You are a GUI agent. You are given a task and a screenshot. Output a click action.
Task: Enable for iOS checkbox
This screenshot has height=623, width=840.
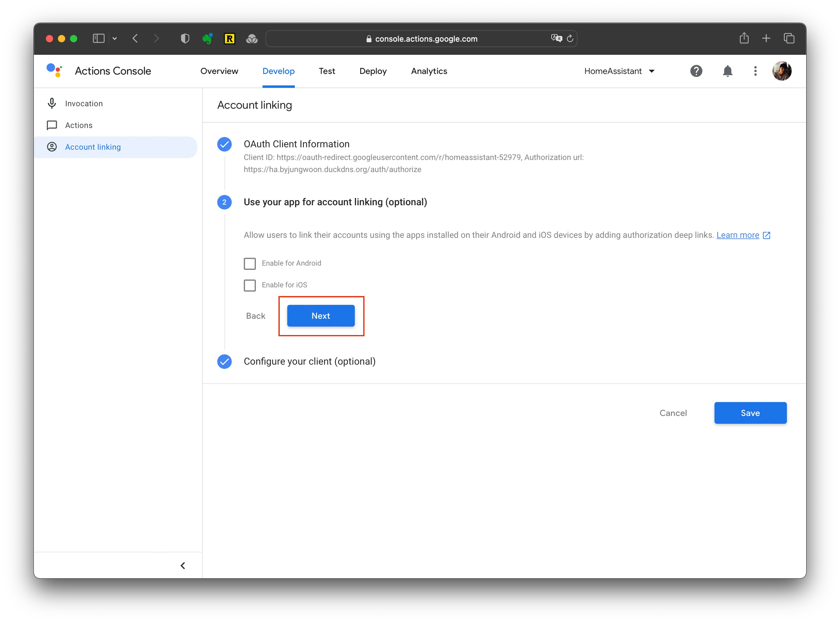(250, 286)
